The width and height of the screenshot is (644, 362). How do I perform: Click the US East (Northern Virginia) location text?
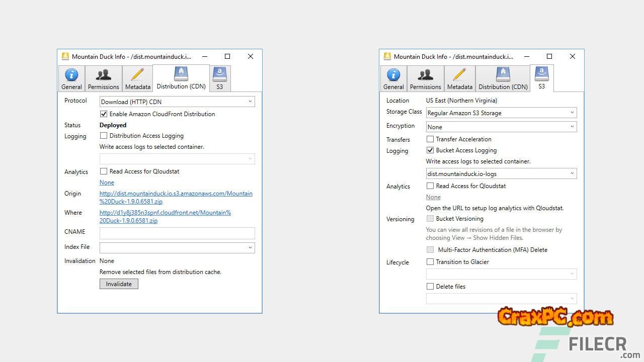point(461,101)
